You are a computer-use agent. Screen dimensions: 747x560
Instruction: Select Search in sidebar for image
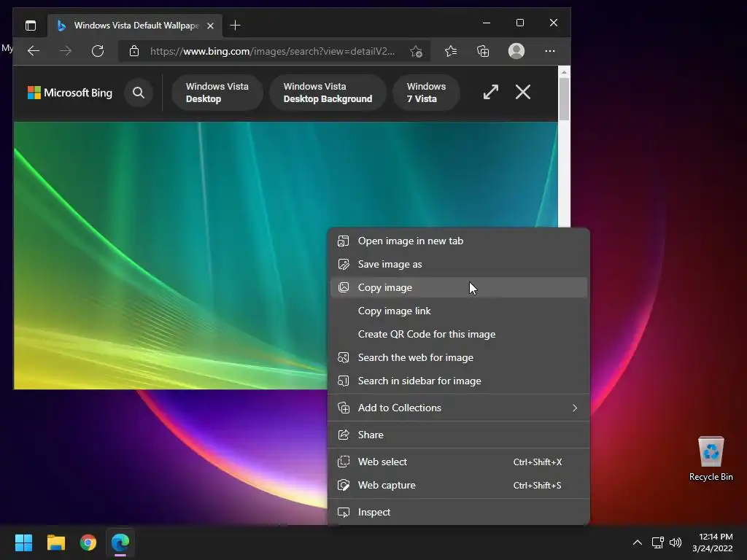(458, 381)
